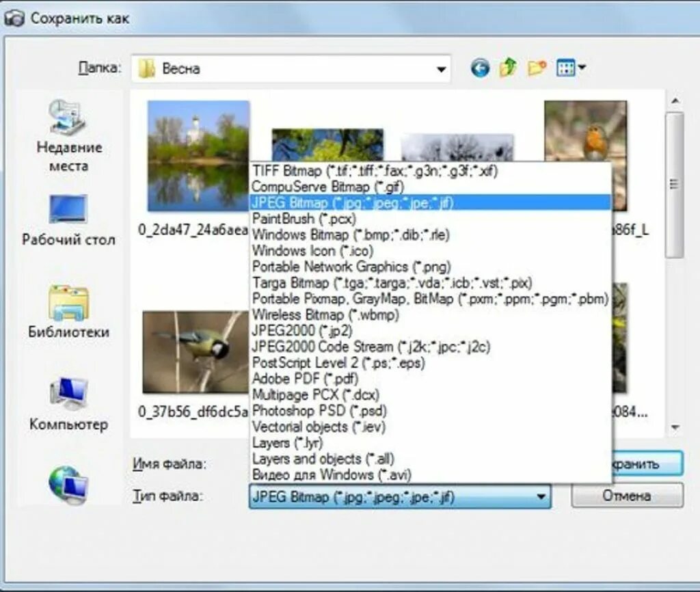
Task: Select PostScript Level 2 format
Action: click(430, 363)
